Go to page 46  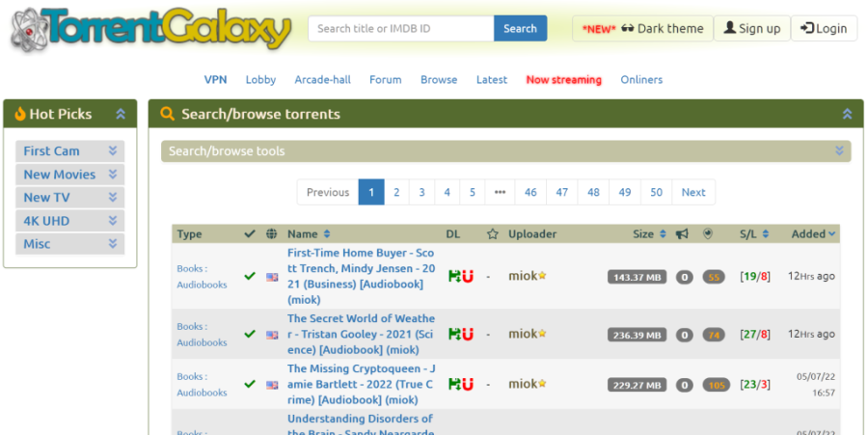click(x=530, y=192)
